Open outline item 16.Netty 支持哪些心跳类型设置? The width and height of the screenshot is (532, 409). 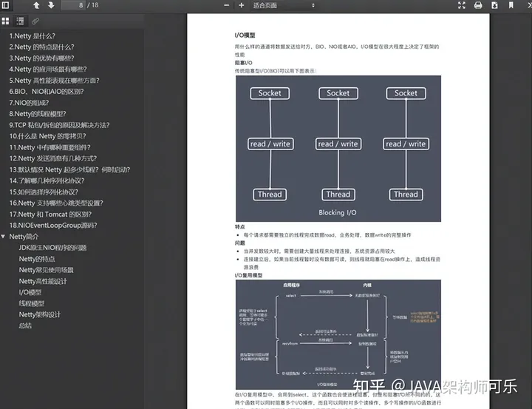coord(56,203)
